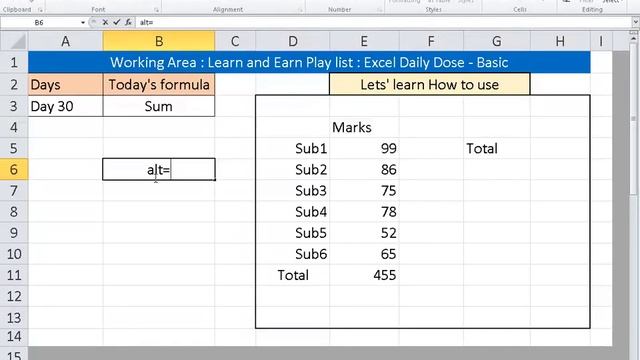Open the Number group dialog launcher

(x=379, y=9)
